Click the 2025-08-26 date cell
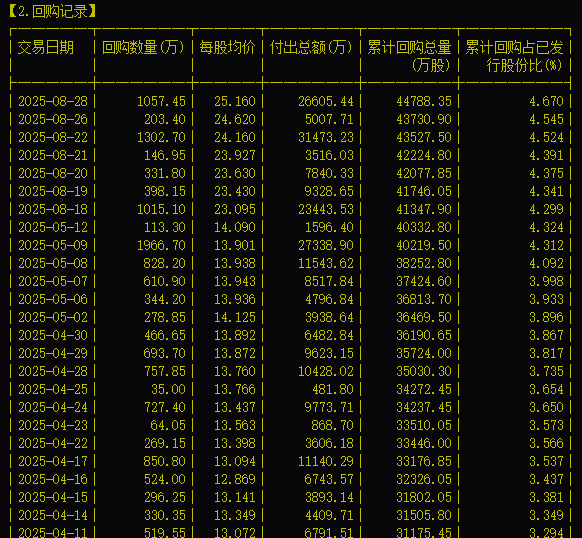The image size is (582, 538). [53, 119]
